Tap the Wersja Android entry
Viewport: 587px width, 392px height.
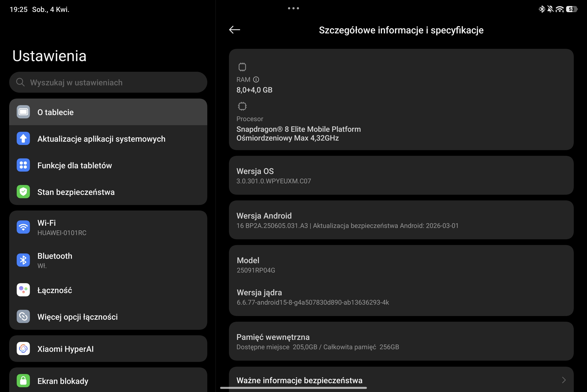coord(401,220)
